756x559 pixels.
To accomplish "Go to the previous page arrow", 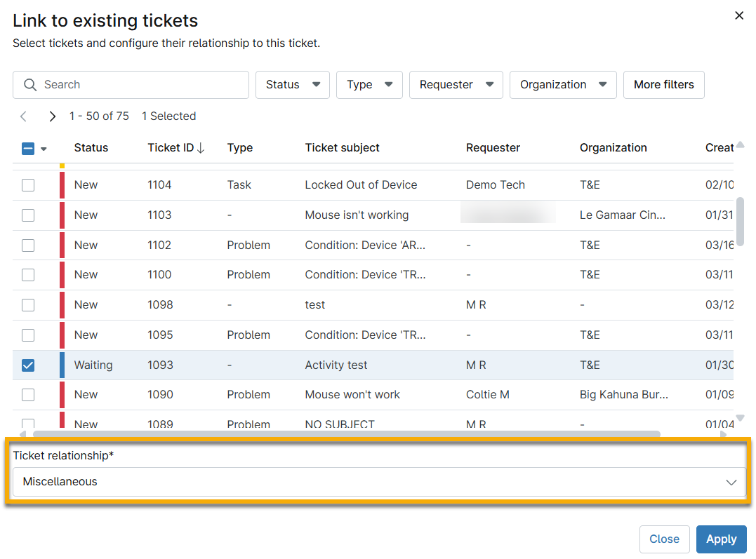I will pos(23,116).
